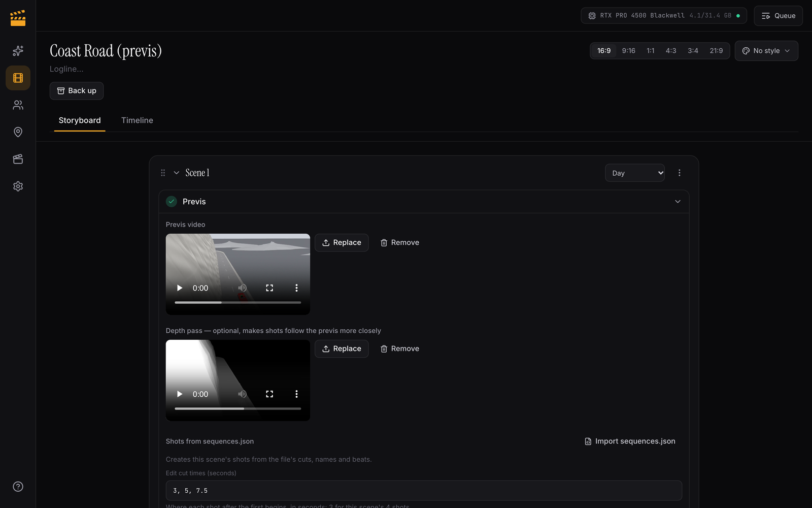Select the 9:16 aspect ratio
The width and height of the screenshot is (812, 508).
tap(628, 51)
